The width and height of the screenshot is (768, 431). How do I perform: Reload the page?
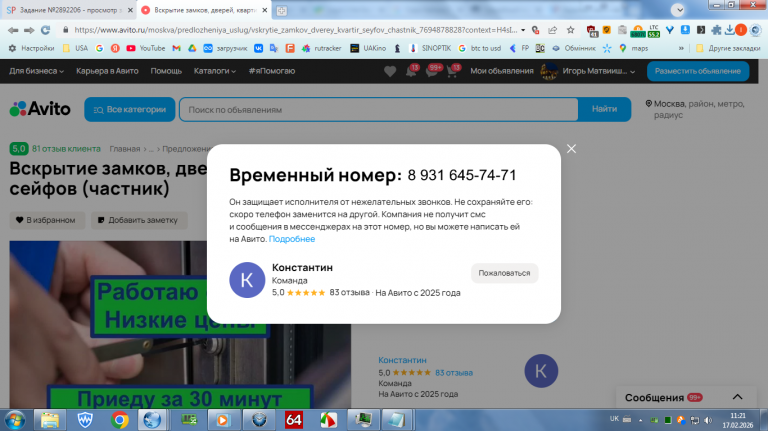coord(46,30)
